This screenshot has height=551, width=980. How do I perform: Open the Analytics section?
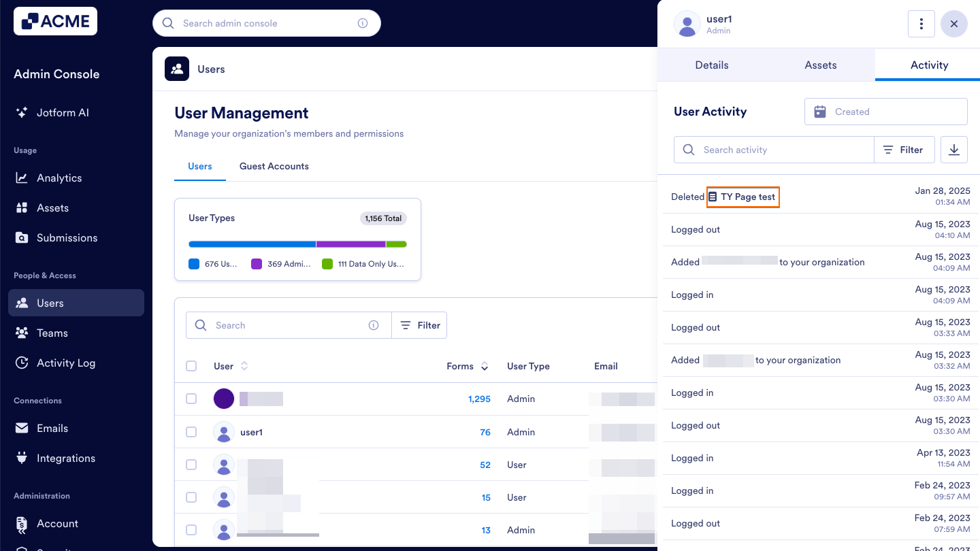click(58, 178)
